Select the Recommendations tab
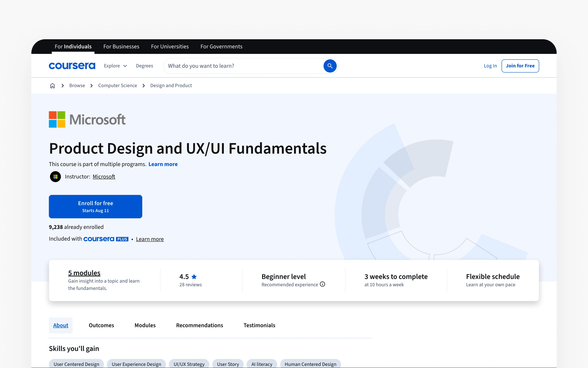588x368 pixels. click(200, 325)
